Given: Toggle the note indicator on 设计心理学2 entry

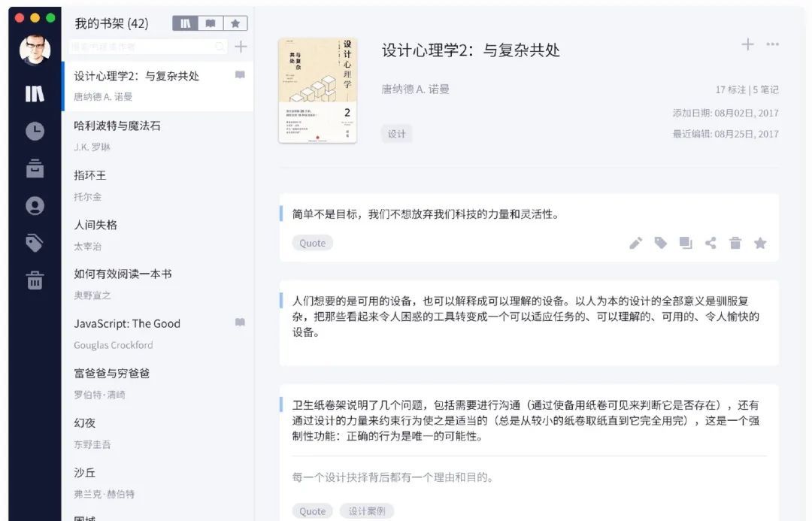Looking at the screenshot, I should [x=240, y=76].
